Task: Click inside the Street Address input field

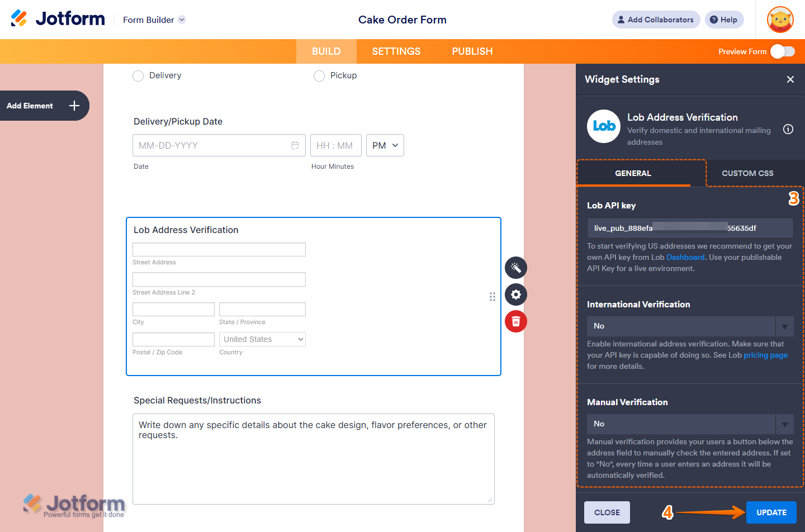Action: point(219,249)
